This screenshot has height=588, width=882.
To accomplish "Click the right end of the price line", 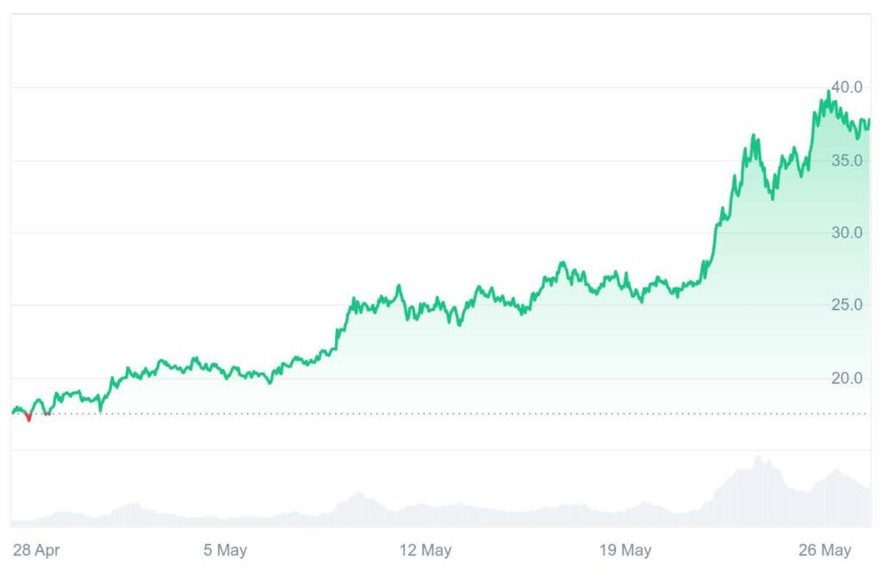I will pos(868,121).
